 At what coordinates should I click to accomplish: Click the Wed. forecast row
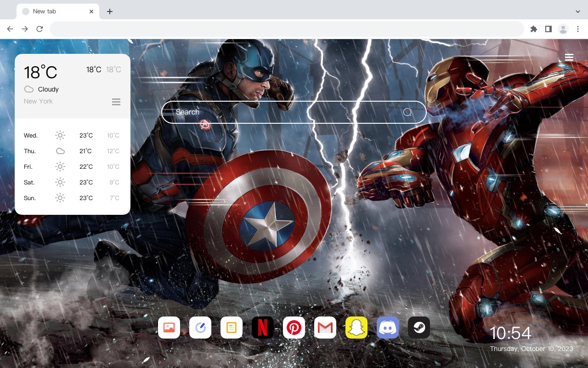tap(72, 135)
